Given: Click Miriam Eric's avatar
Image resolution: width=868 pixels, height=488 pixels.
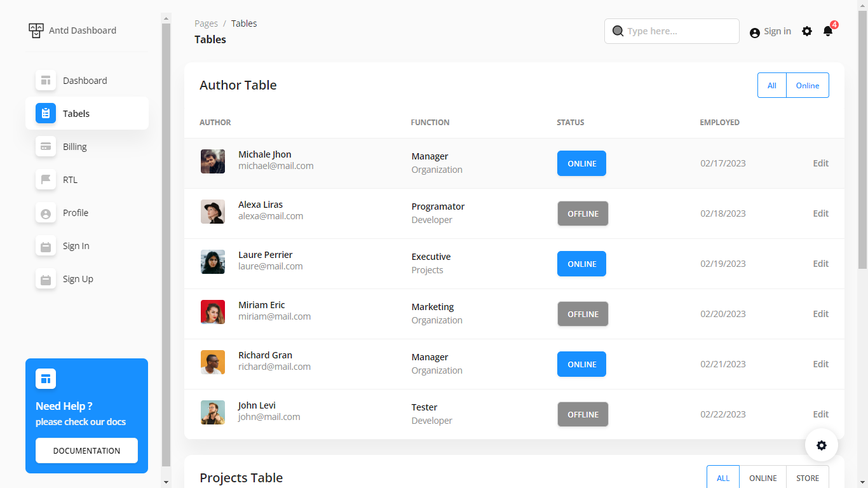Looking at the screenshot, I should (x=213, y=312).
